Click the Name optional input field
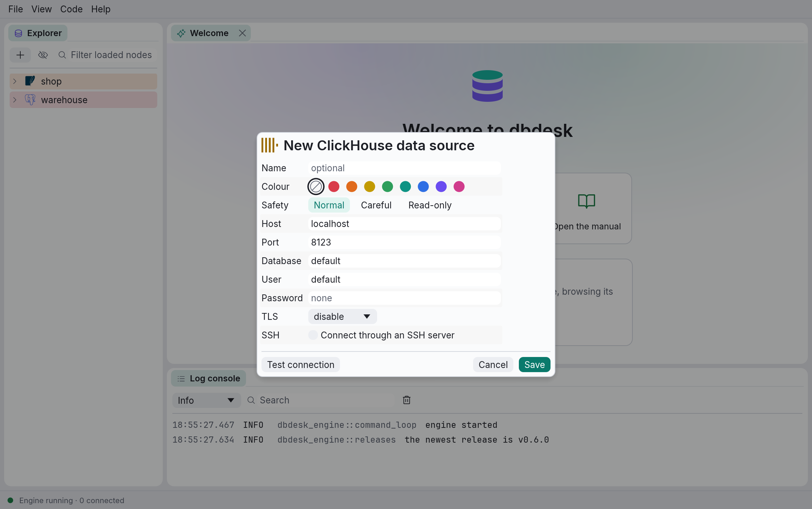Viewport: 812px width, 509px height. coord(404,168)
